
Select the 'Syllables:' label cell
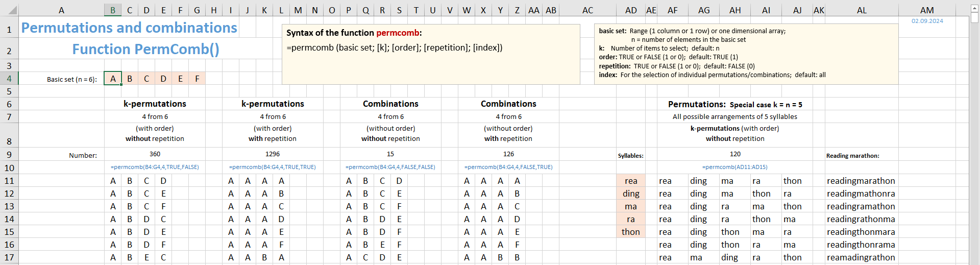click(631, 156)
